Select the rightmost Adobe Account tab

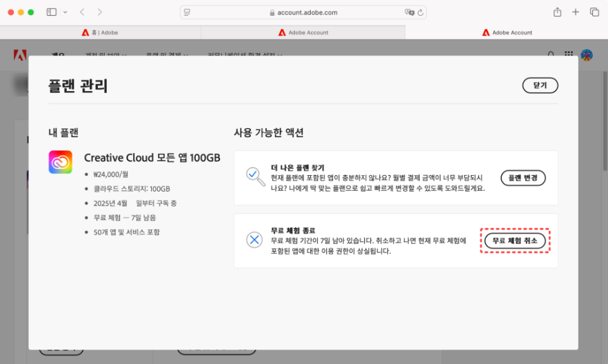pos(507,32)
